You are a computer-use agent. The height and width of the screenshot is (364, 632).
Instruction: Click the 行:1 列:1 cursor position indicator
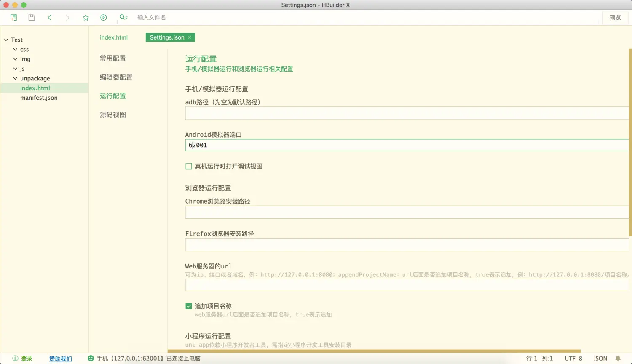[539, 359]
